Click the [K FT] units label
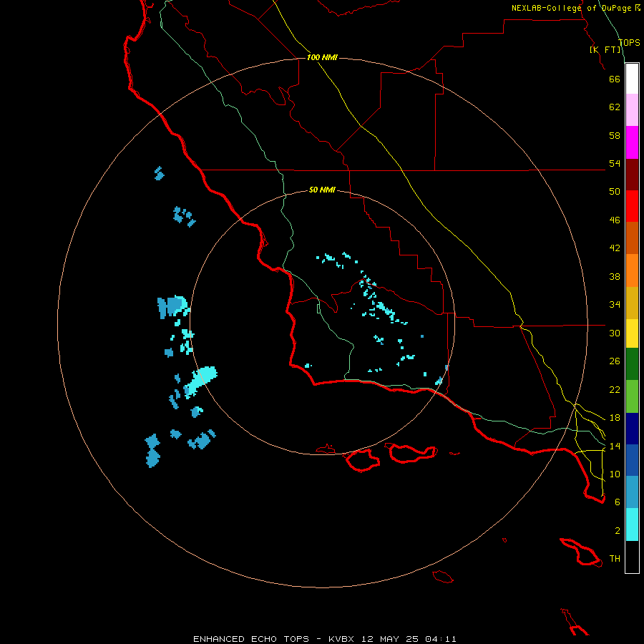 point(605,49)
